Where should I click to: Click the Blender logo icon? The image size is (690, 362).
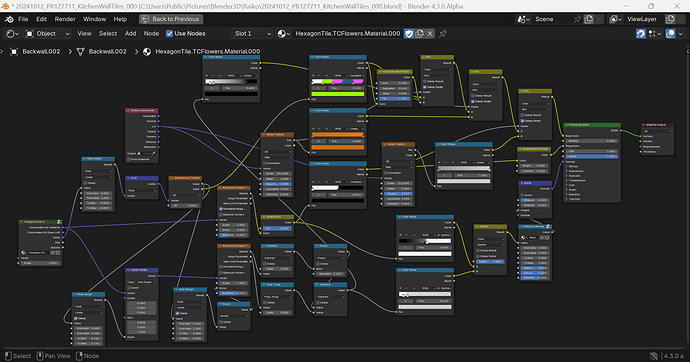[x=9, y=19]
